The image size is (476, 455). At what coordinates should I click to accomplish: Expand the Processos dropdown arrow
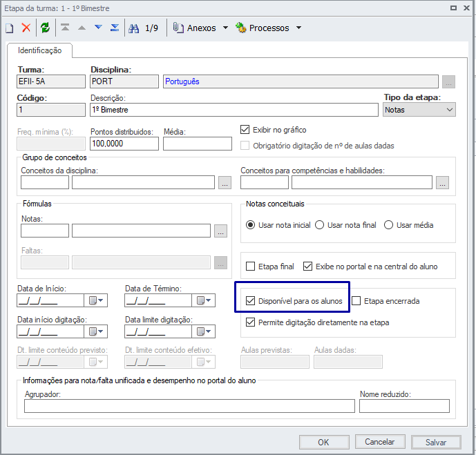pyautogui.click(x=298, y=28)
